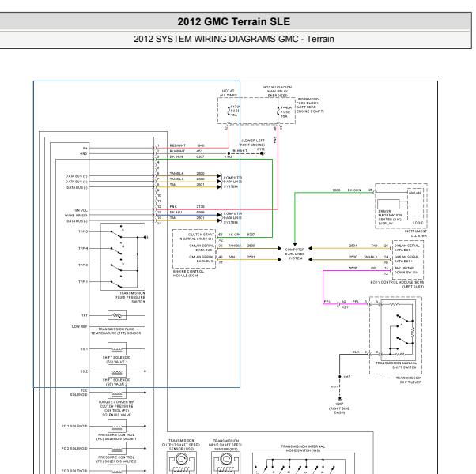Click the SS 1 shift solenoid symbol
Screen dimensions: 476x474
click(x=117, y=348)
